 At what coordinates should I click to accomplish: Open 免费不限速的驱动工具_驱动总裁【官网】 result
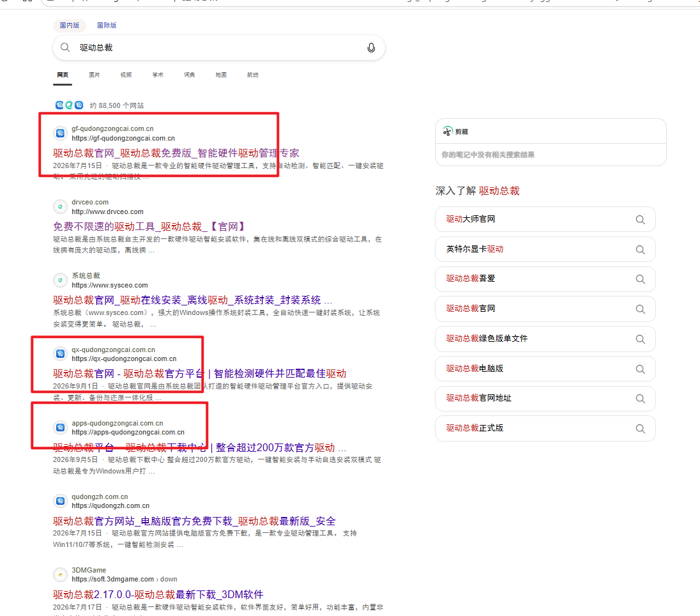click(x=149, y=226)
